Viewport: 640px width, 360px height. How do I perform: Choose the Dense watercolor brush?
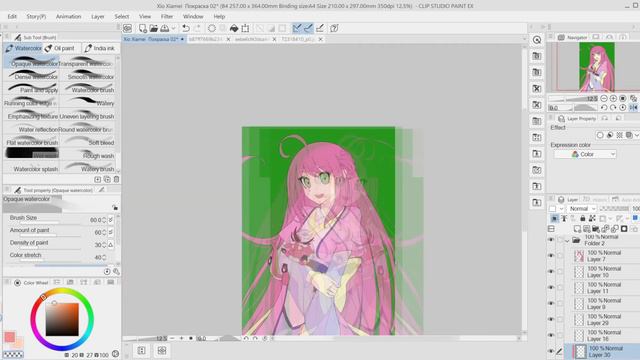(32, 76)
